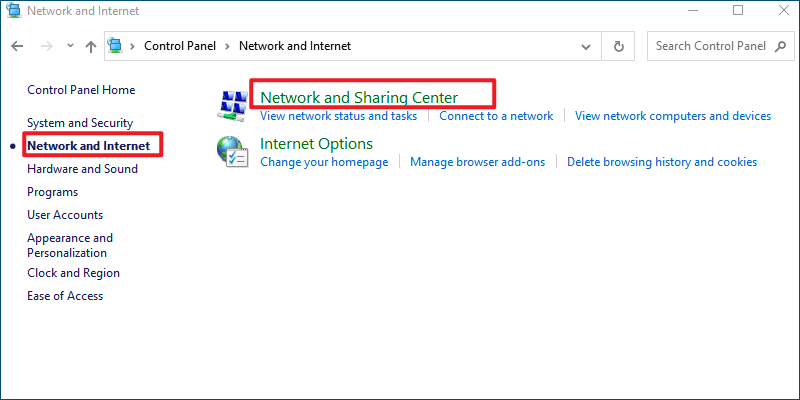The width and height of the screenshot is (800, 400).
Task: Refresh the Control Panel view
Action: [618, 46]
